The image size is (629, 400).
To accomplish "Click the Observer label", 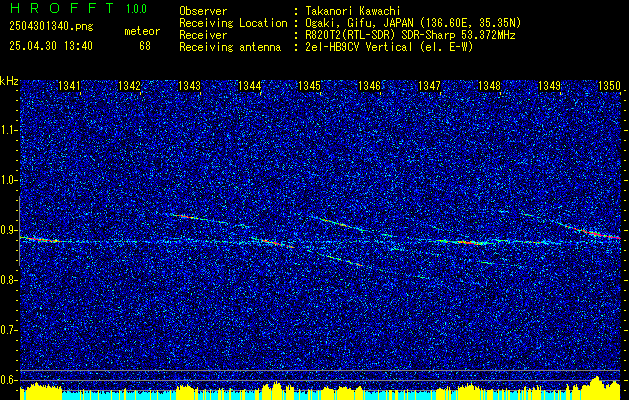I will click(x=203, y=11).
